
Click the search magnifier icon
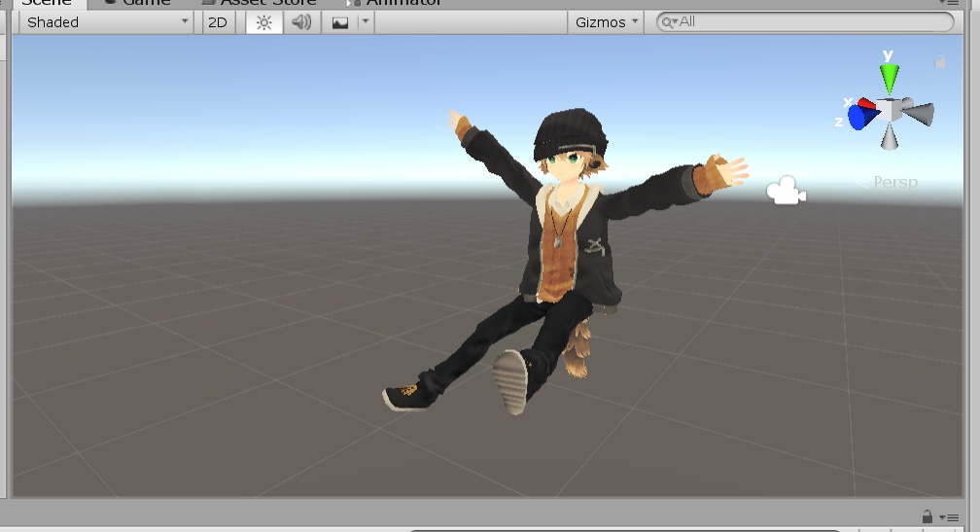tap(669, 22)
